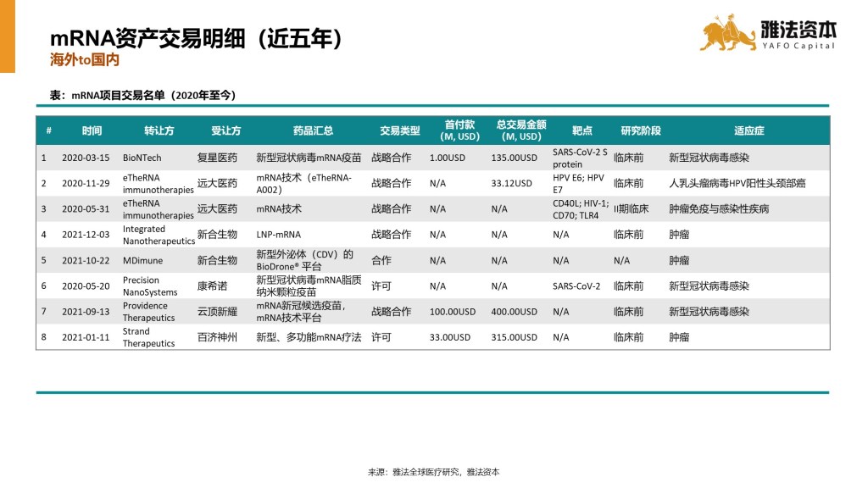Select the 靶点 column header

point(581,130)
